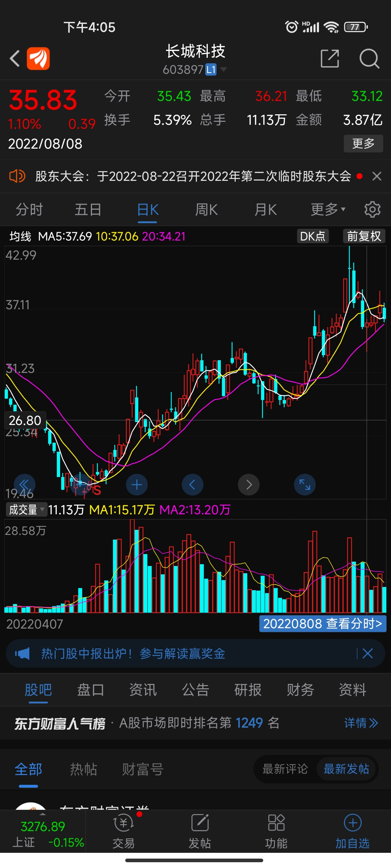This screenshot has width=391, height=868.
Task: Jump to earliest data double-arrow button
Action: tap(24, 485)
